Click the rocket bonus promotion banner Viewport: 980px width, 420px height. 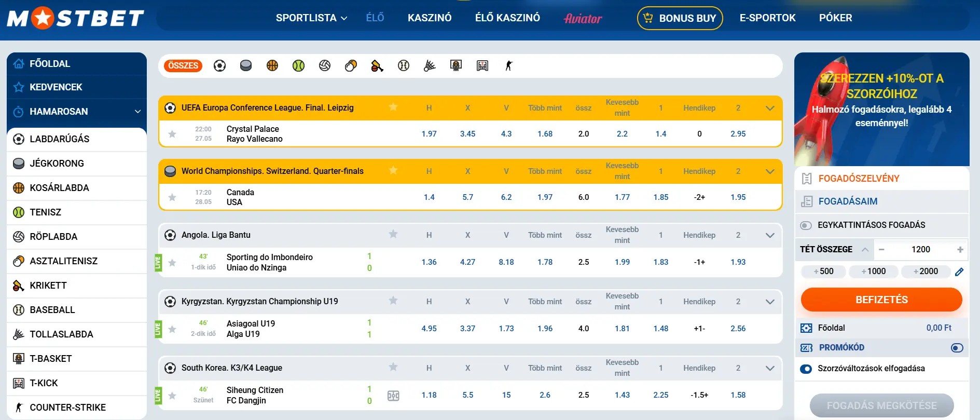(881, 110)
